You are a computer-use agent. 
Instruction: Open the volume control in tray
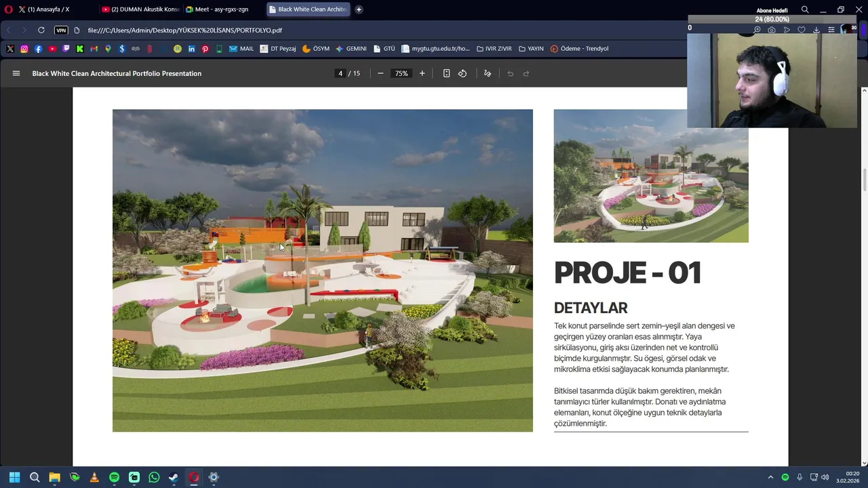pyautogui.click(x=825, y=477)
